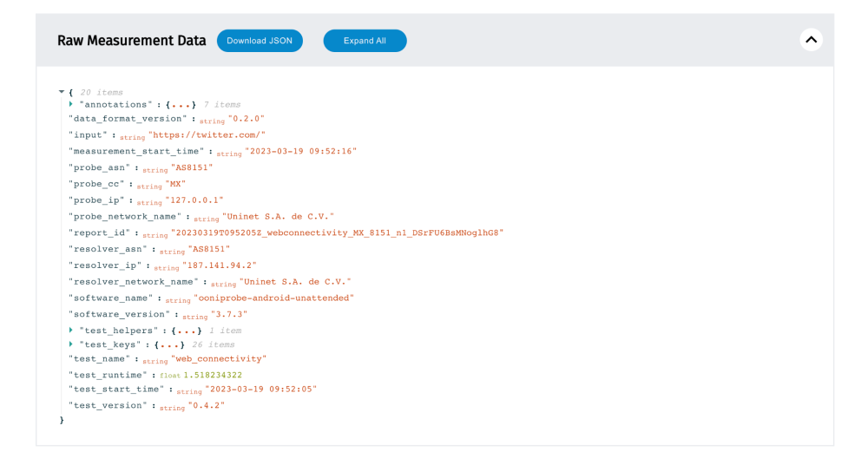Collapse the Raw Measurement Data panel chevron
Viewport: 868px width, 465px height.
[x=811, y=40]
